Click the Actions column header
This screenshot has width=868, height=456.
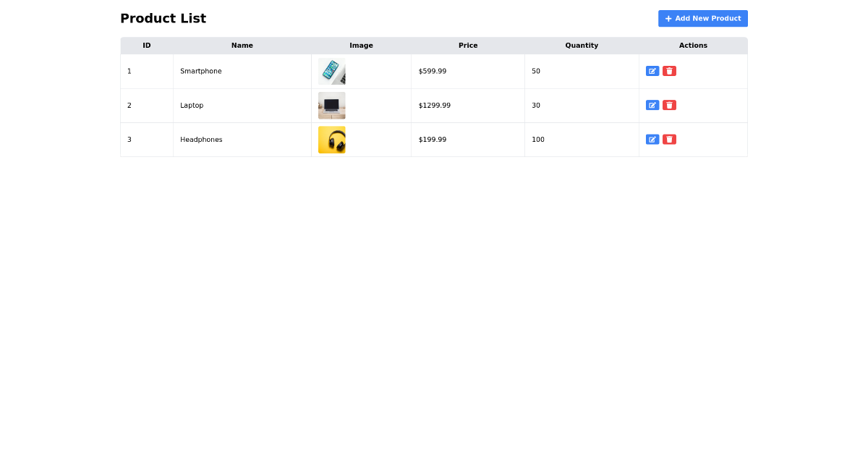click(x=693, y=45)
